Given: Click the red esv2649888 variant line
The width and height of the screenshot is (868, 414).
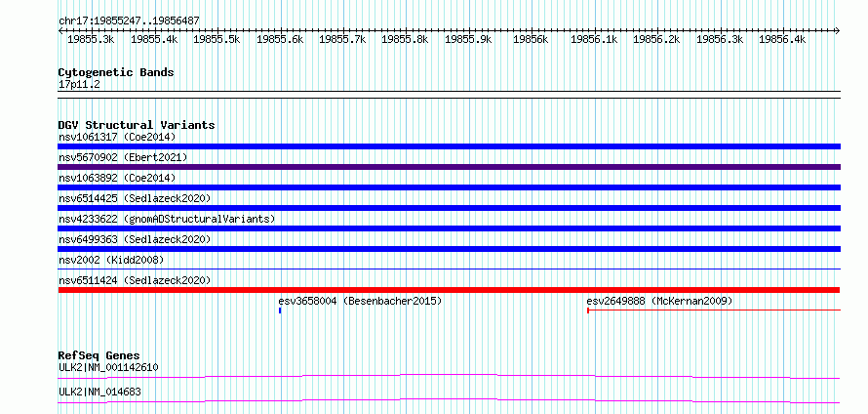Looking at the screenshot, I should (714, 310).
